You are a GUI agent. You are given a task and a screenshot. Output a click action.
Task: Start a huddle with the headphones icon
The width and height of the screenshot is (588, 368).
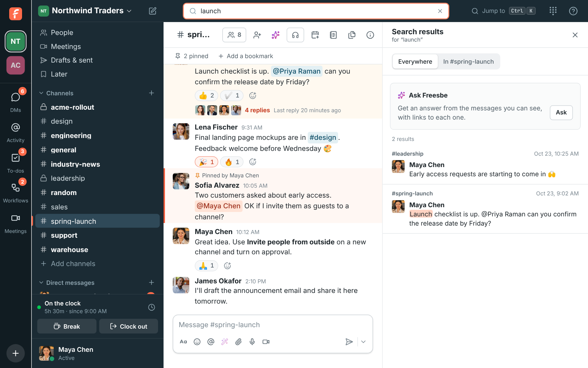click(295, 35)
